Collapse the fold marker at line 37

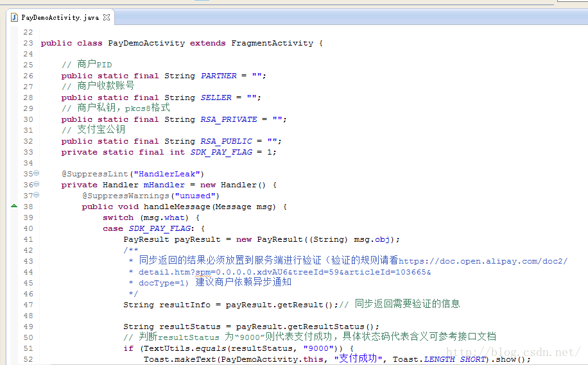37,195
